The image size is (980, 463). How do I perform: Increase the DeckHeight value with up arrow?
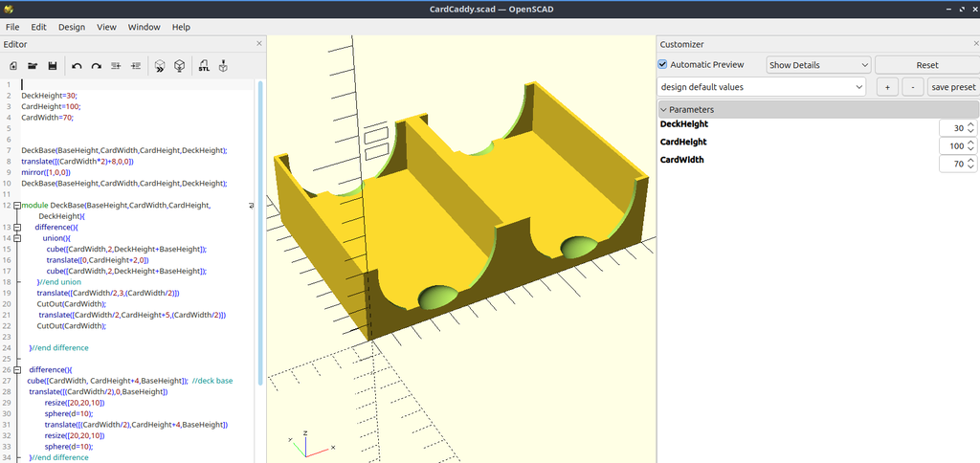point(970,125)
